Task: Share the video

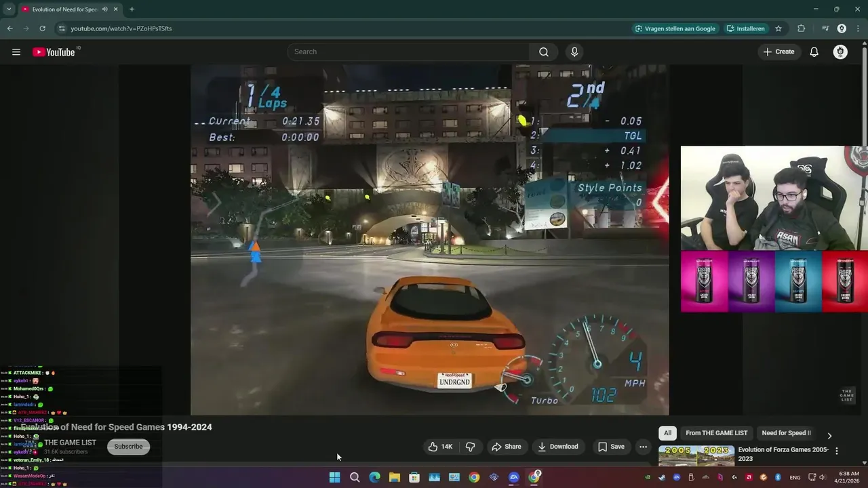Action: coord(507,447)
